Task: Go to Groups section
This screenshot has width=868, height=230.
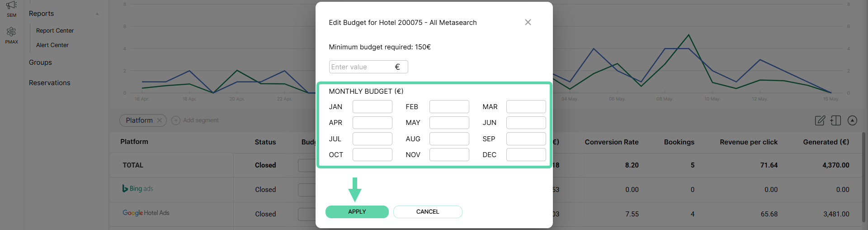Action: coord(40,62)
